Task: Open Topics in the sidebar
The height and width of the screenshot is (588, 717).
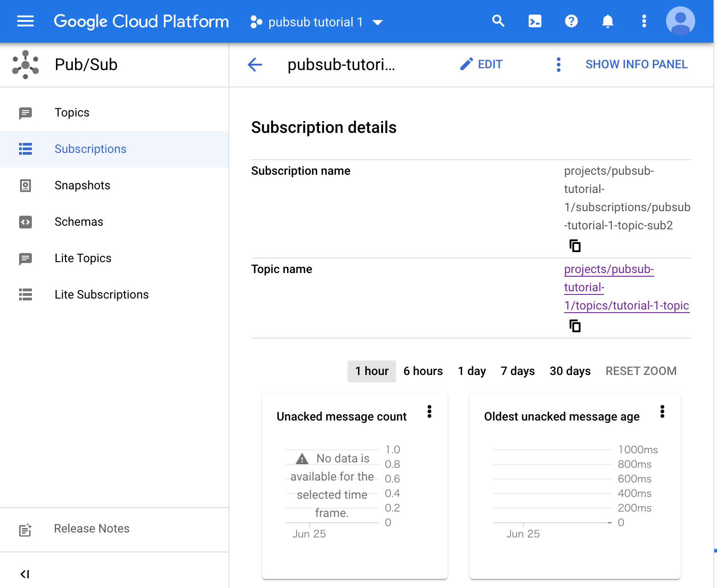Action: tap(72, 112)
